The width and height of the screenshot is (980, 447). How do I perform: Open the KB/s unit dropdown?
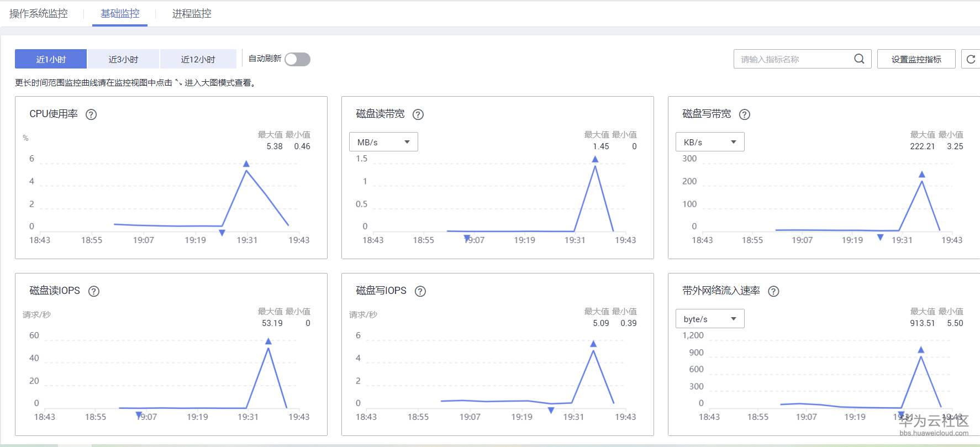(x=710, y=142)
